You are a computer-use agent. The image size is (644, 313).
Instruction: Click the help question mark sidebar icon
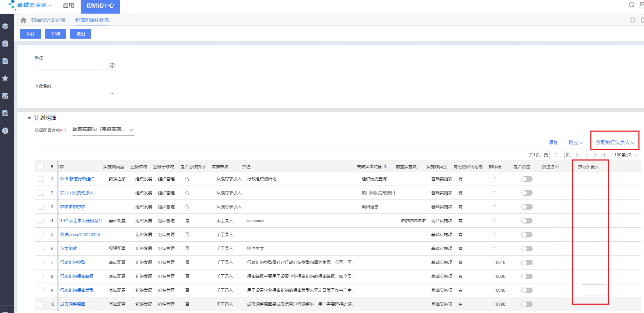coord(5,131)
